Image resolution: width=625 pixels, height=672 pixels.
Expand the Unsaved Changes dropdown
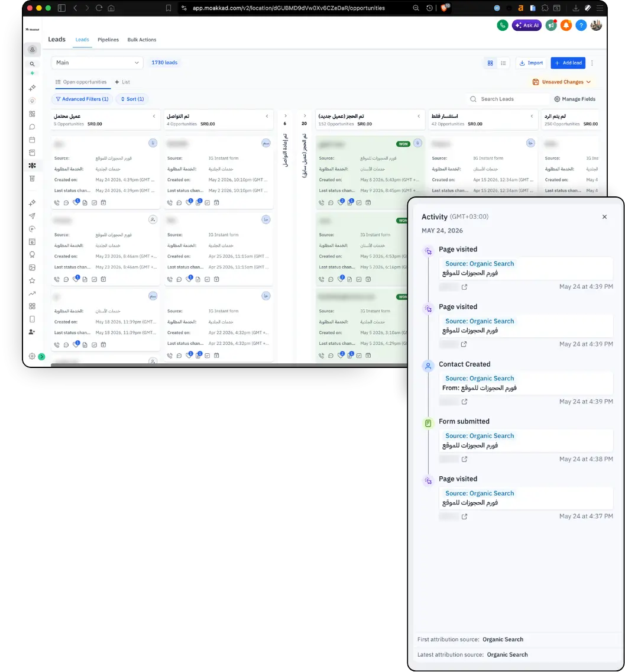562,82
